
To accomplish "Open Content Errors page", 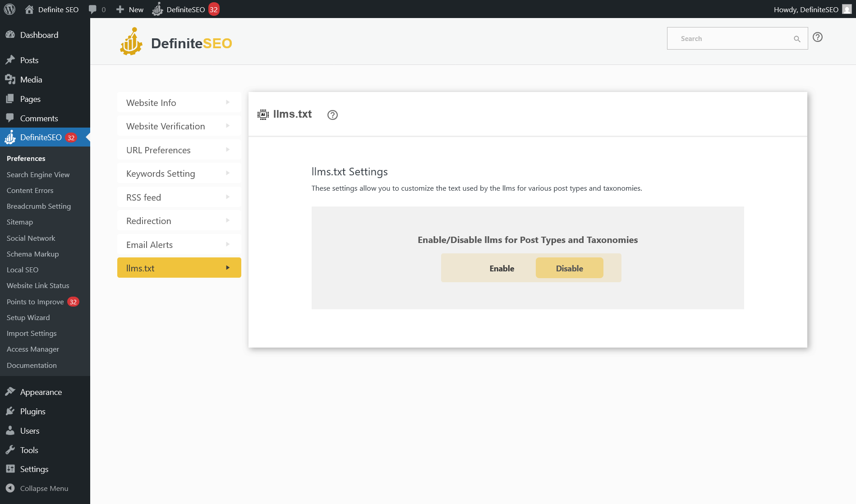I will pos(30,190).
